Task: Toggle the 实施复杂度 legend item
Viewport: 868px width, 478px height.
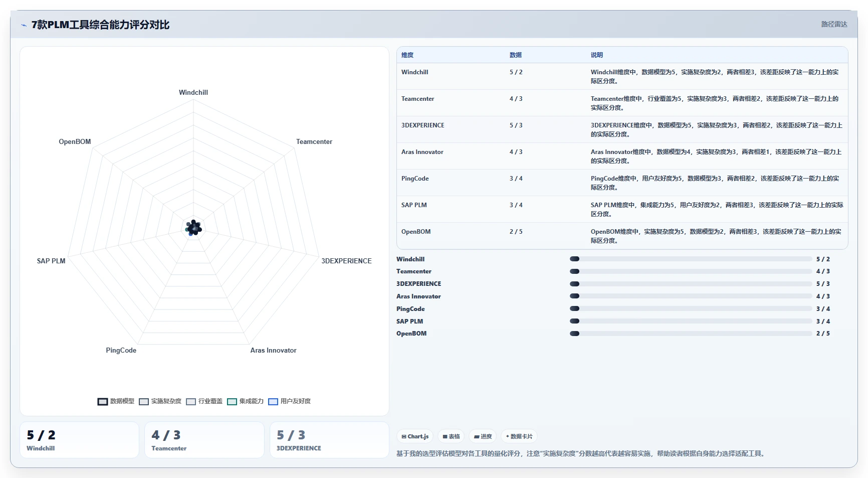Action: coord(160,401)
